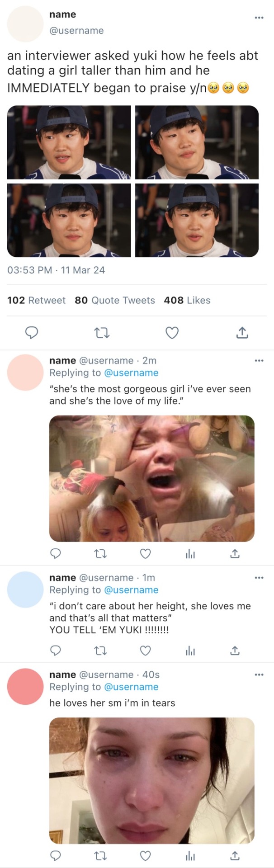View the 408 Likes list
Viewport: 274px width, 868px height.
click(187, 300)
